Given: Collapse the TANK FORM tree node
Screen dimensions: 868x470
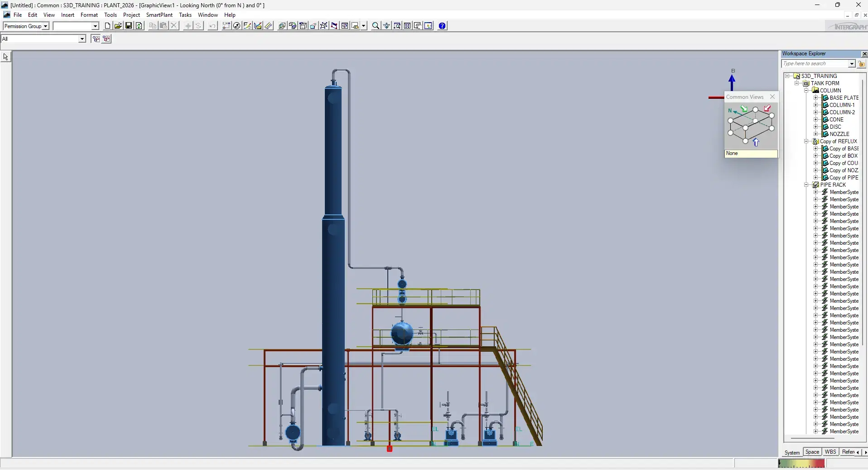Looking at the screenshot, I should pyautogui.click(x=797, y=83).
